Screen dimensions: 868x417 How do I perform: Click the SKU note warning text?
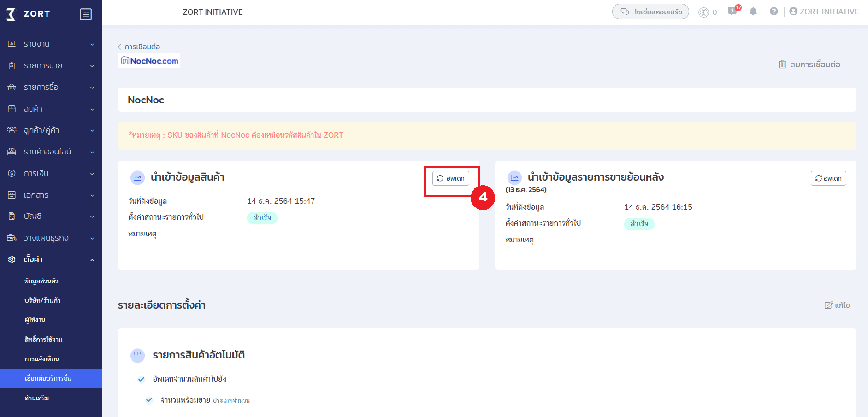pos(236,135)
